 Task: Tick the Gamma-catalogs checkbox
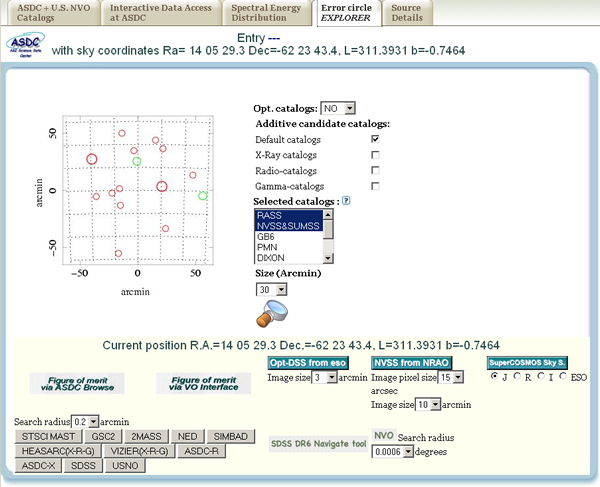375,186
